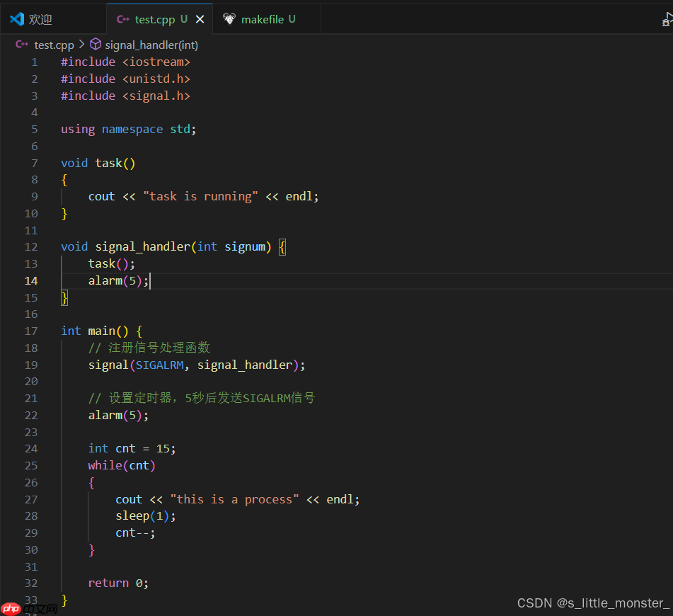Open the makefile editor tab

(267, 19)
